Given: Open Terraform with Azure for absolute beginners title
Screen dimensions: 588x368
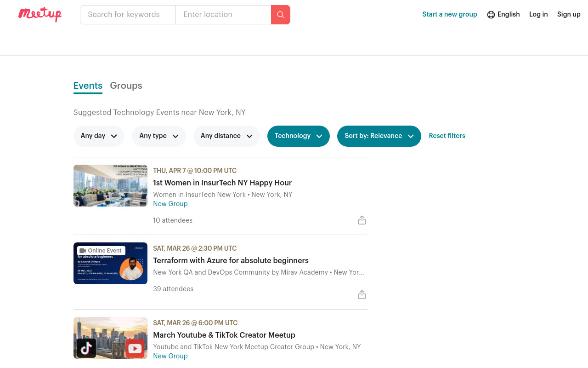Looking at the screenshot, I should [x=231, y=260].
